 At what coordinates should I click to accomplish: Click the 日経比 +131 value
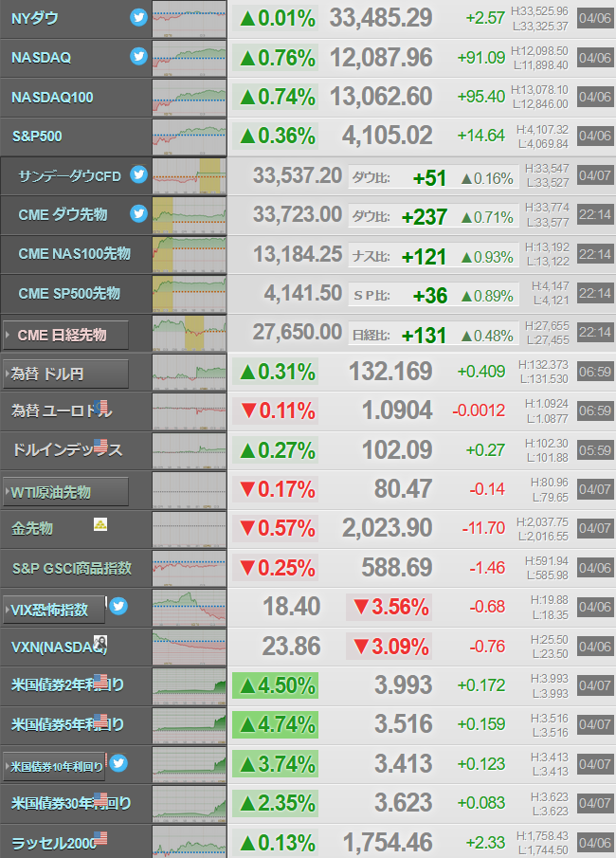tap(425, 335)
